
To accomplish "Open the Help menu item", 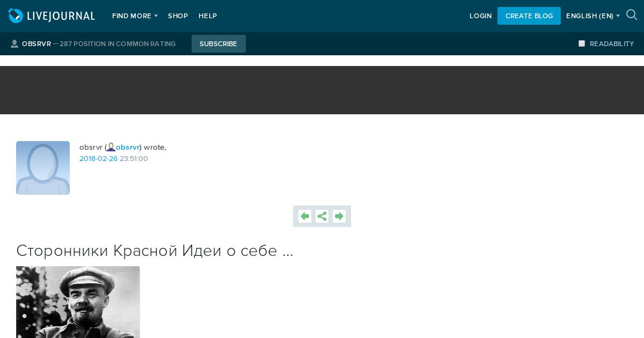I will [208, 16].
